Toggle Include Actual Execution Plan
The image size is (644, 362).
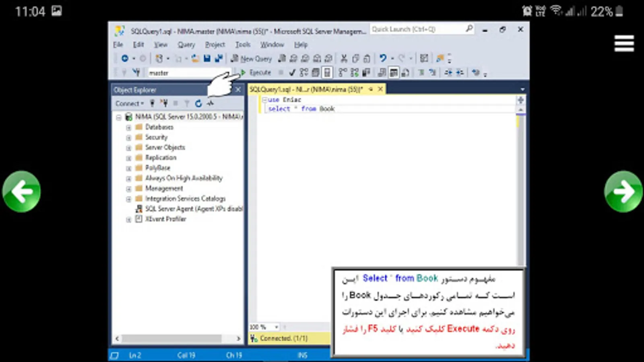343,72
